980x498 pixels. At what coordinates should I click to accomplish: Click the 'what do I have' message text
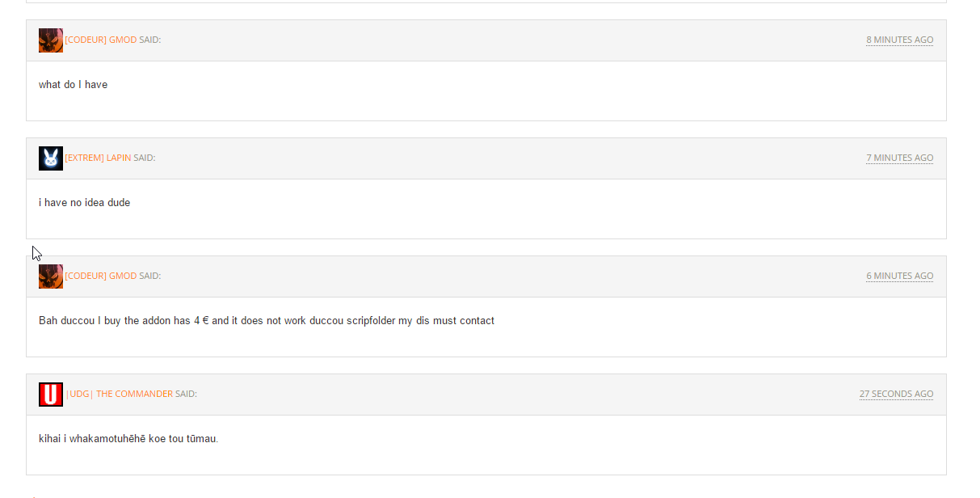pos(73,84)
